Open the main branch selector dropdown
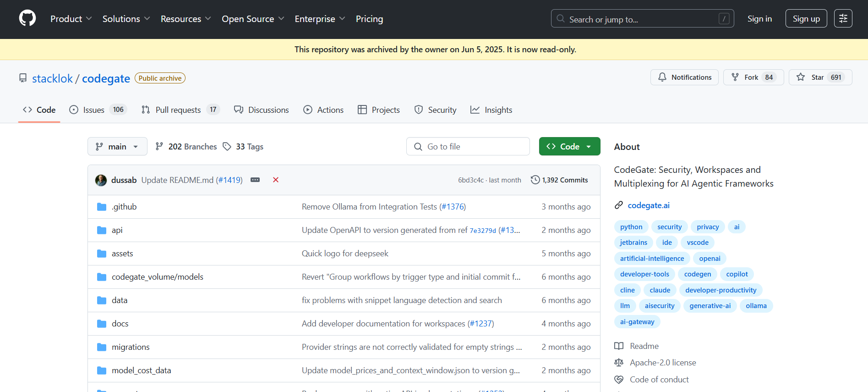The image size is (868, 392). (x=117, y=146)
